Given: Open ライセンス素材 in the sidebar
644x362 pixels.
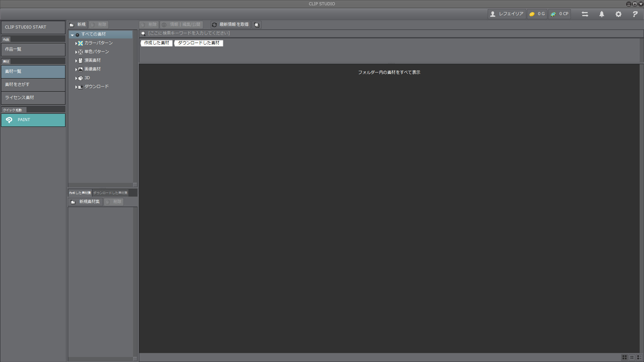Looking at the screenshot, I should (33, 98).
